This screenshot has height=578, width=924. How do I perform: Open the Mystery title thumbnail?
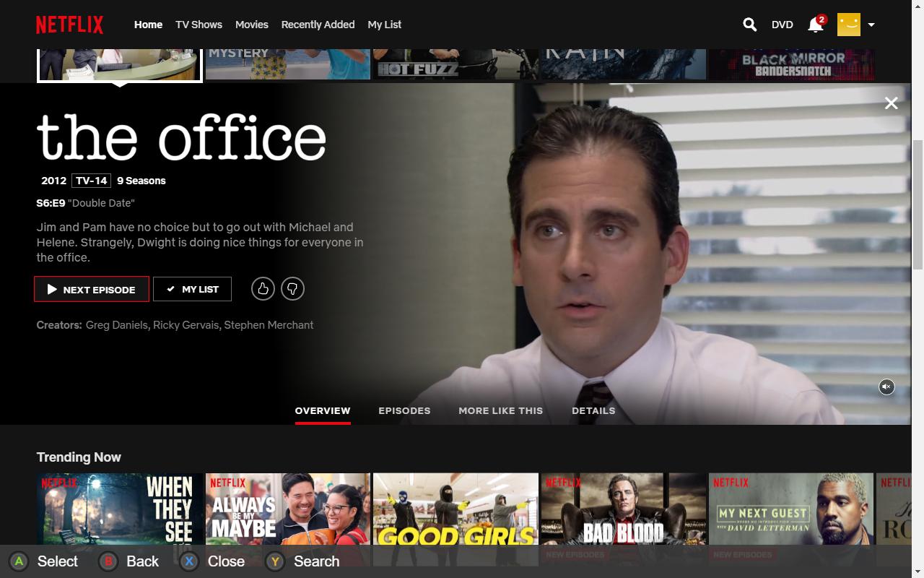[x=287, y=64]
